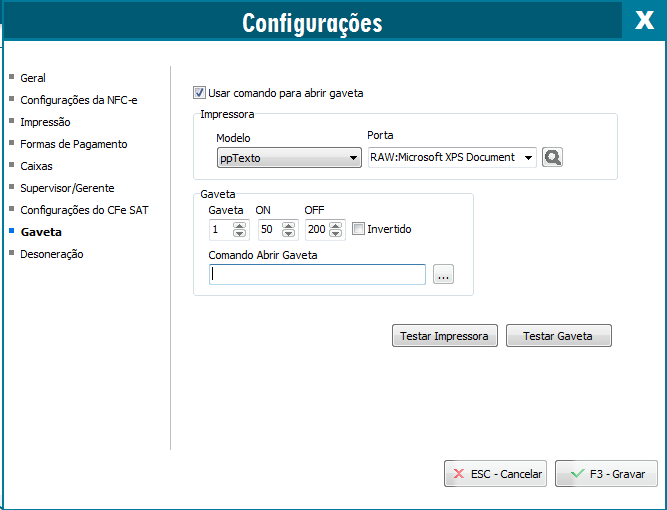Screen dimensions: 667x510
Task: Click the Comando Abrir Gaveta text field
Action: [317, 275]
